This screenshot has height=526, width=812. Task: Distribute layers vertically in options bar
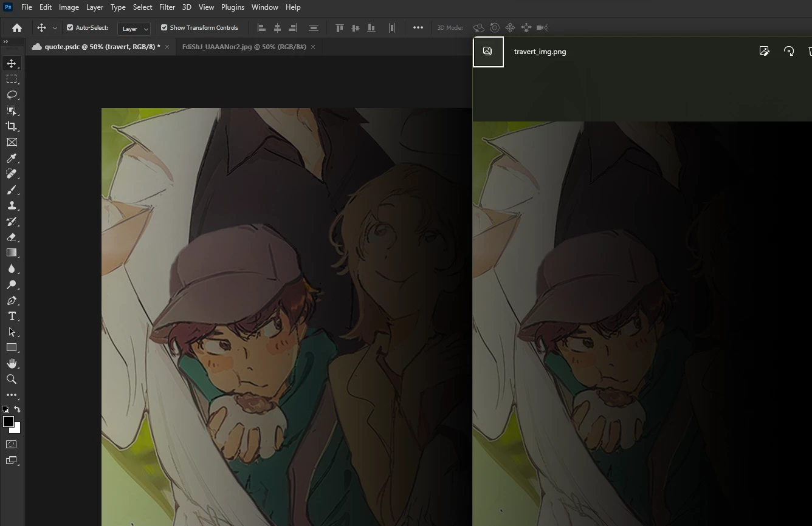tap(314, 28)
